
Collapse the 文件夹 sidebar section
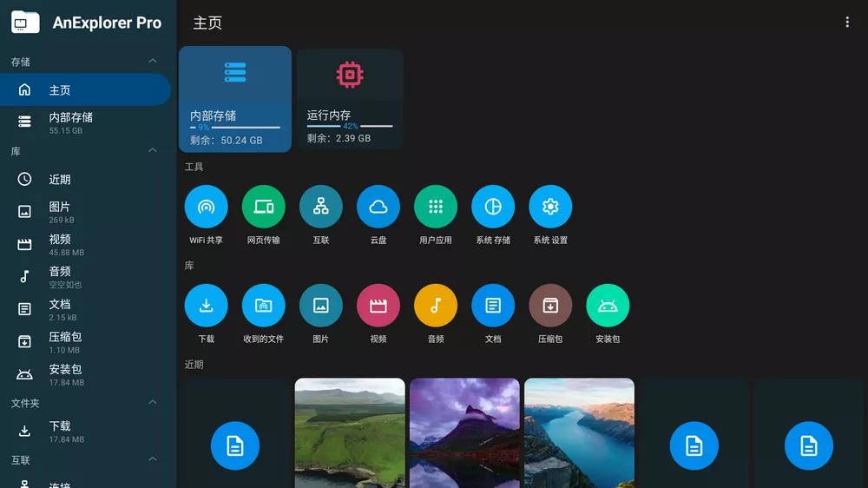point(152,402)
